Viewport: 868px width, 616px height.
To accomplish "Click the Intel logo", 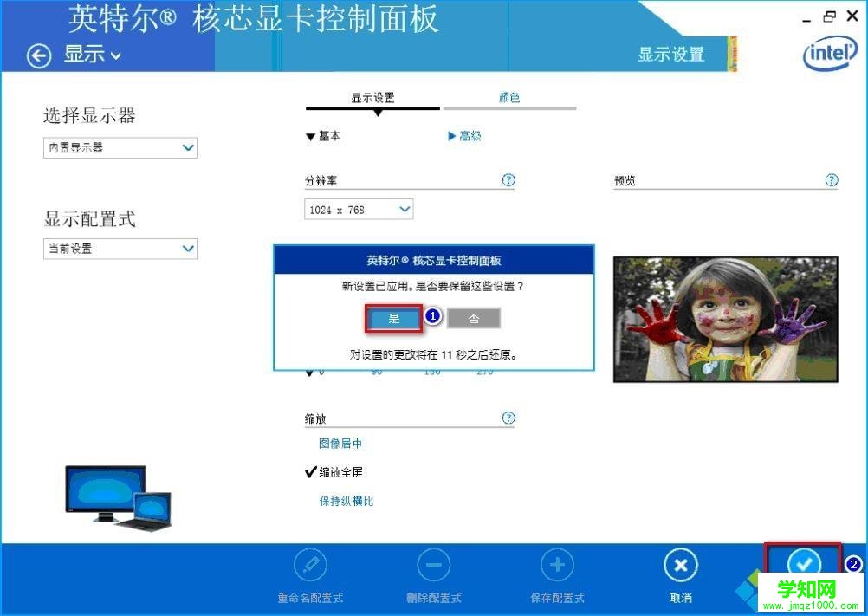I will pos(830,54).
